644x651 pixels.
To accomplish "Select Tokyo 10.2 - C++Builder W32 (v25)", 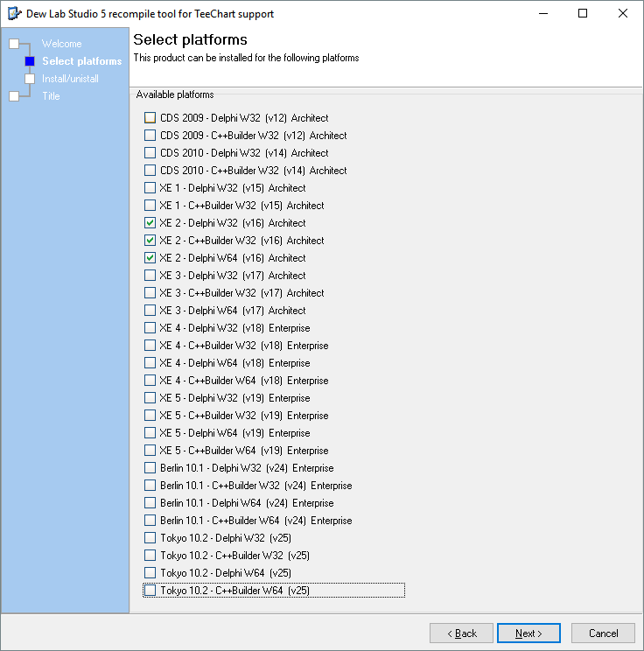I will (x=150, y=556).
